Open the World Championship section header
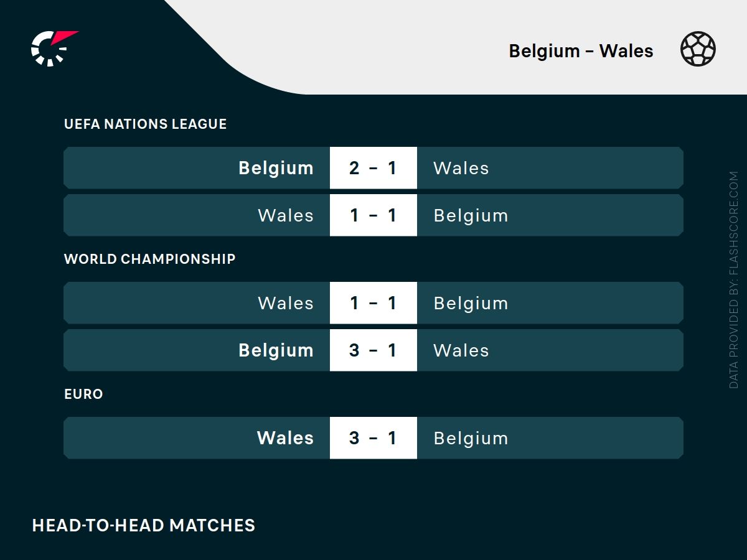This screenshot has height=560, width=747. [x=149, y=259]
